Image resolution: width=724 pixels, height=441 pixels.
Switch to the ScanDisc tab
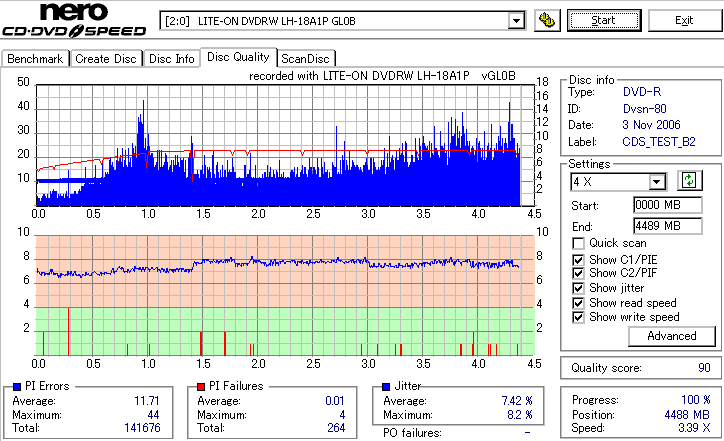point(305,59)
